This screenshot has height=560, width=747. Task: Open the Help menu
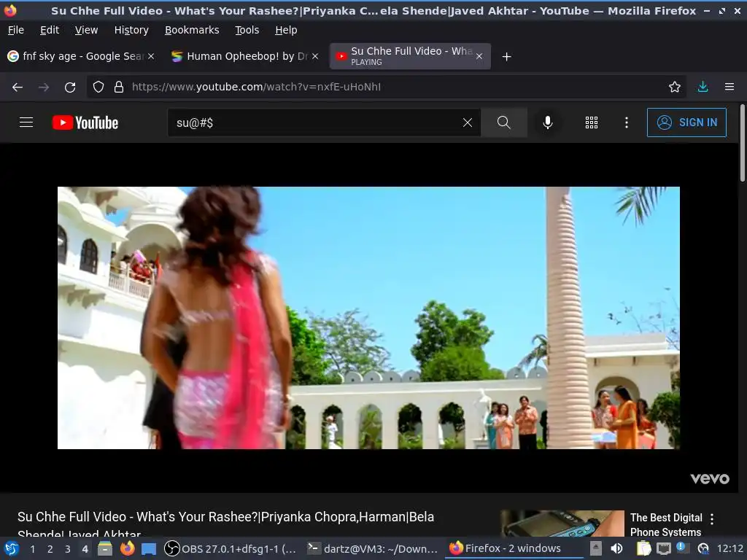point(286,30)
